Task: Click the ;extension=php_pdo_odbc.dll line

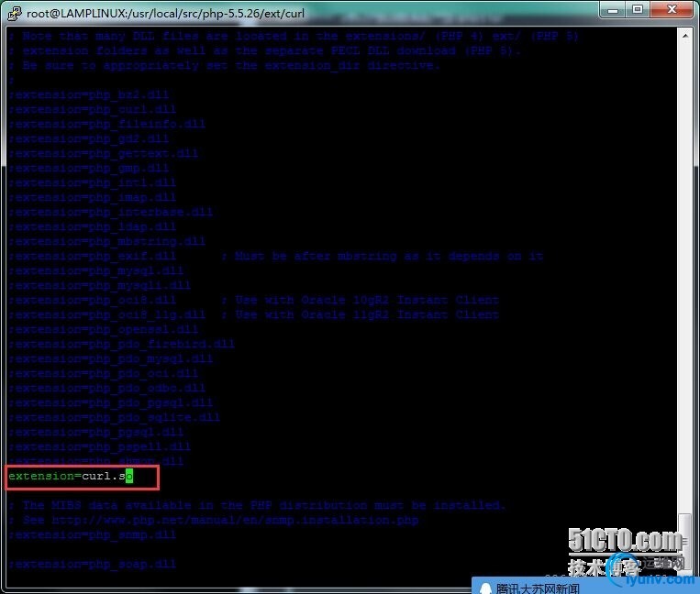Action: tap(106, 388)
